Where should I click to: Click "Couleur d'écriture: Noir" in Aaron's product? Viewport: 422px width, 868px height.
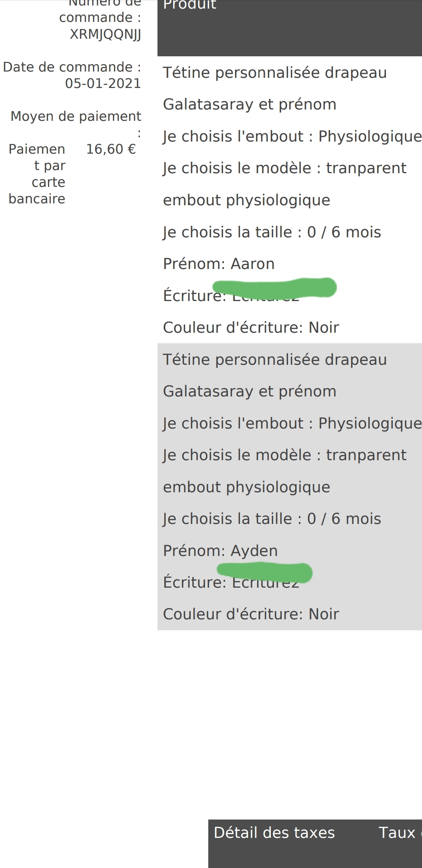tap(251, 328)
